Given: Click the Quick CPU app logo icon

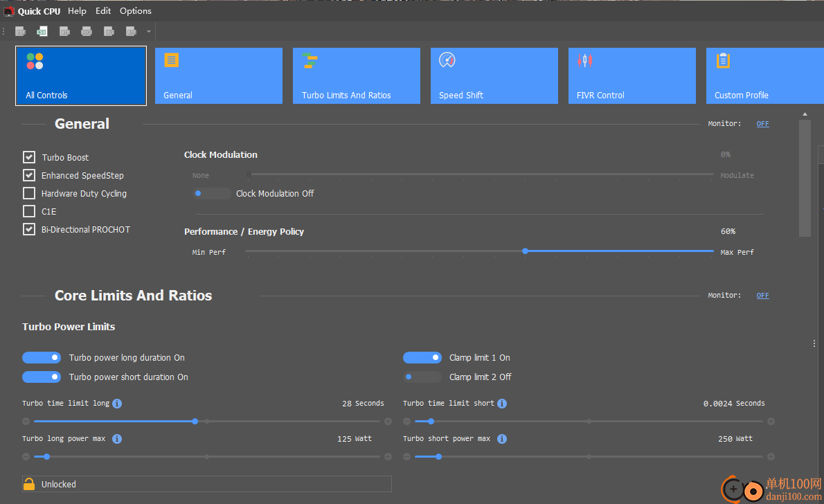Looking at the screenshot, I should 9,11.
